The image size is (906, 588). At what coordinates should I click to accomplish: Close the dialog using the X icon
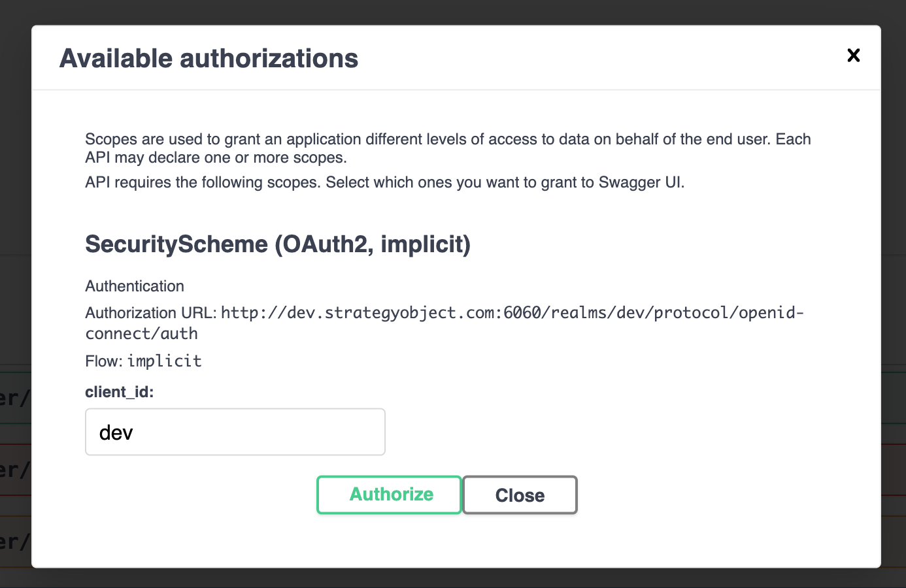coord(853,56)
